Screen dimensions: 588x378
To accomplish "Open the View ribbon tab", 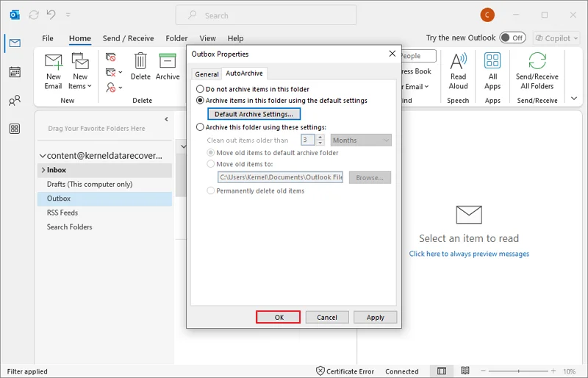I will [207, 38].
